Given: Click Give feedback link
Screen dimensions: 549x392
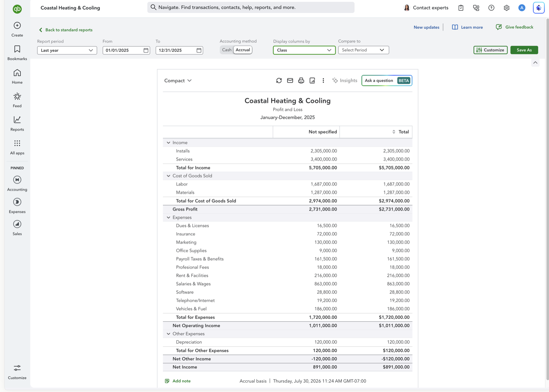Looking at the screenshot, I should pyautogui.click(x=514, y=27).
